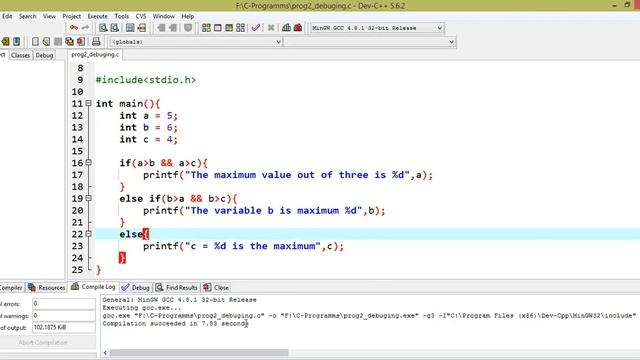
Task: Start debugging with the checkmark icon
Action: [256, 28]
